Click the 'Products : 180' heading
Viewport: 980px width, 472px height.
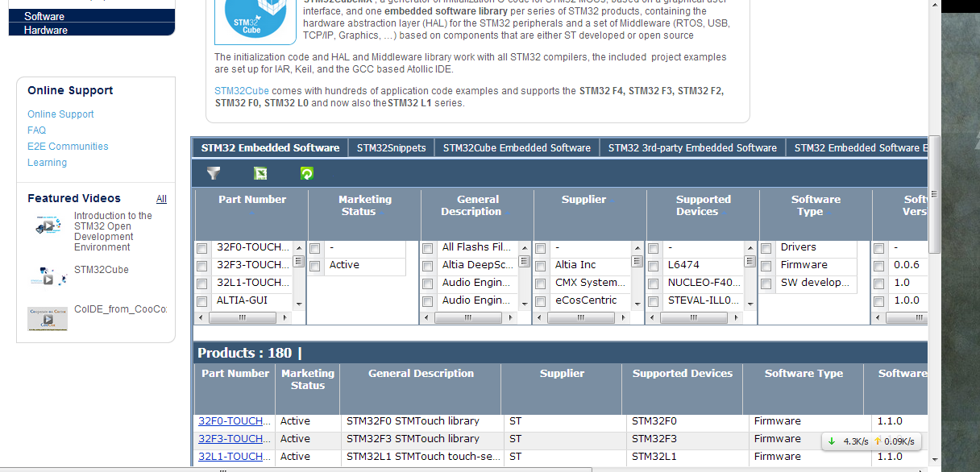(244, 353)
